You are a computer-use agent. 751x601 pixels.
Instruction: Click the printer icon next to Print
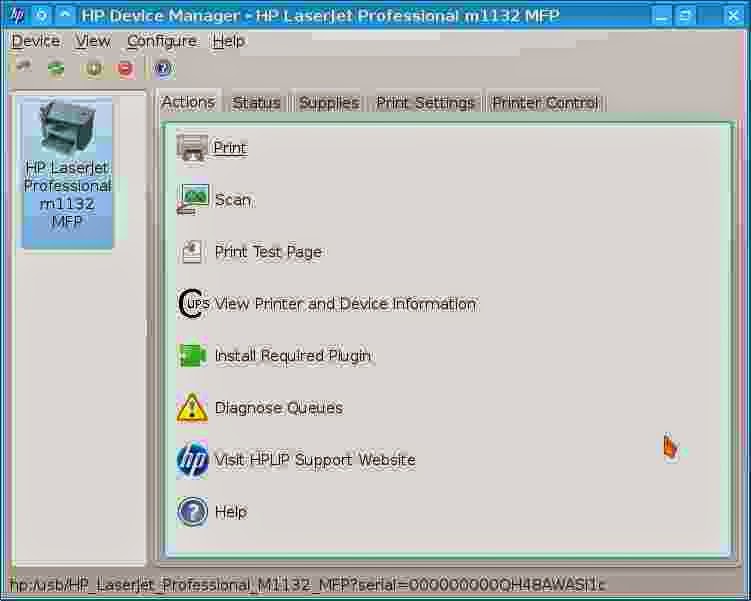(192, 148)
